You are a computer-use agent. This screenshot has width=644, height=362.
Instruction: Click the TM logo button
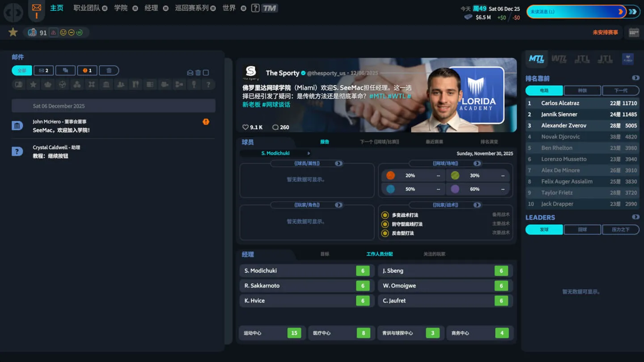point(270,8)
